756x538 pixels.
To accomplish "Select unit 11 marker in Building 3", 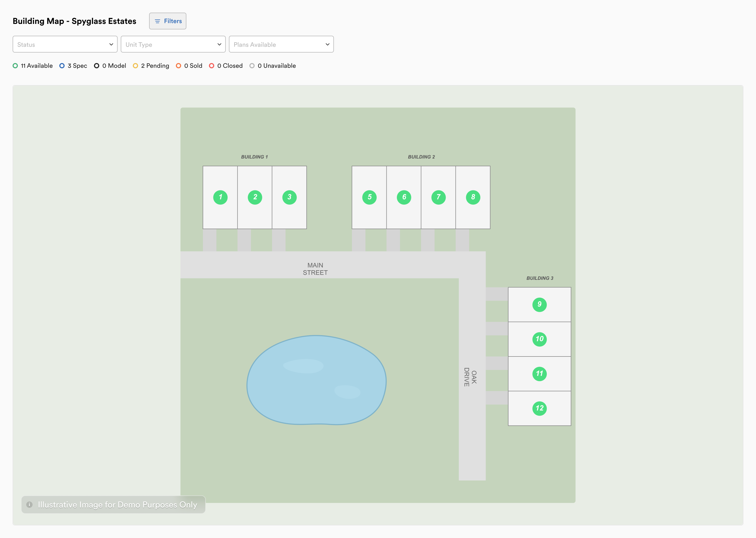I will (539, 374).
